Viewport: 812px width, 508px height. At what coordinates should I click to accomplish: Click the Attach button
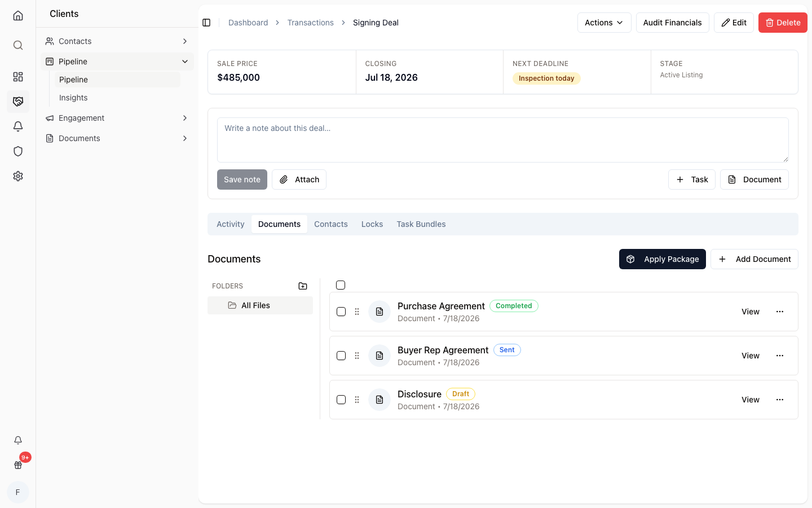pyautogui.click(x=299, y=179)
